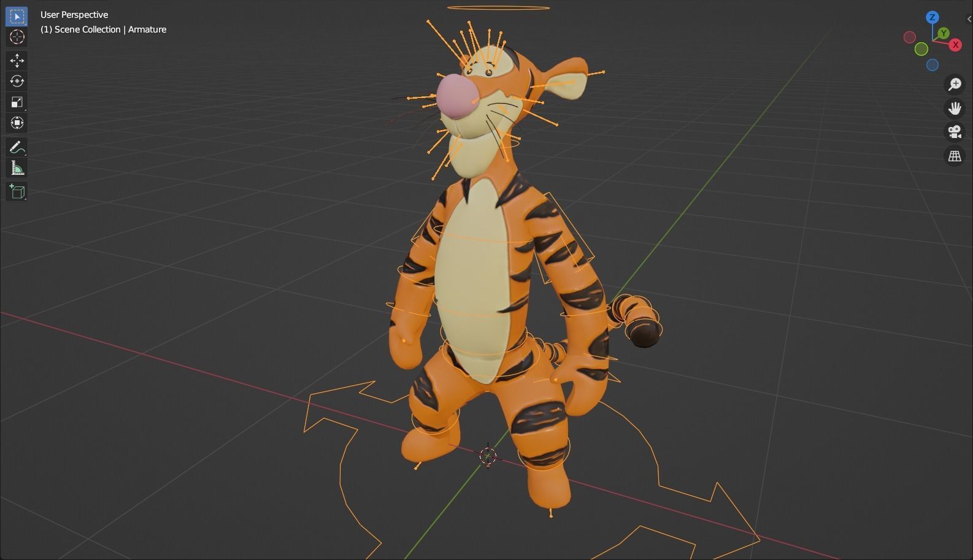Click the negative X axis gizmo circle
973x560 pixels.
(x=910, y=37)
